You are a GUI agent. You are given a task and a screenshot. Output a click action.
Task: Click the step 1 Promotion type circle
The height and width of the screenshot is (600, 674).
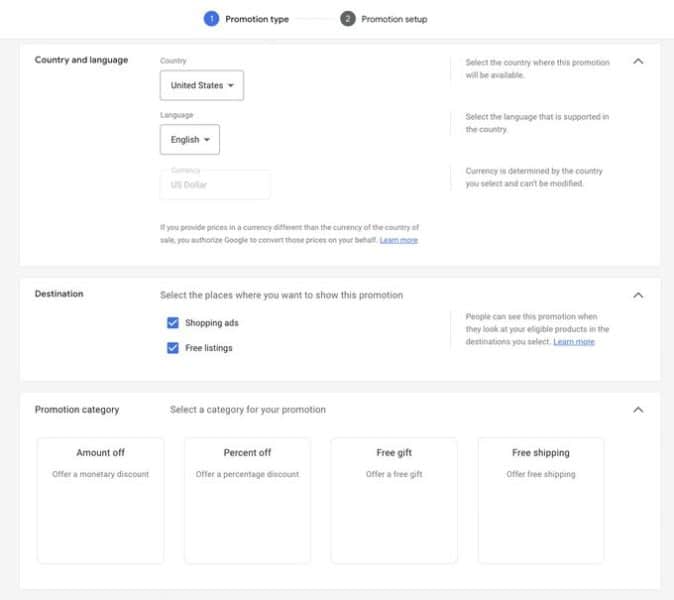(x=211, y=18)
